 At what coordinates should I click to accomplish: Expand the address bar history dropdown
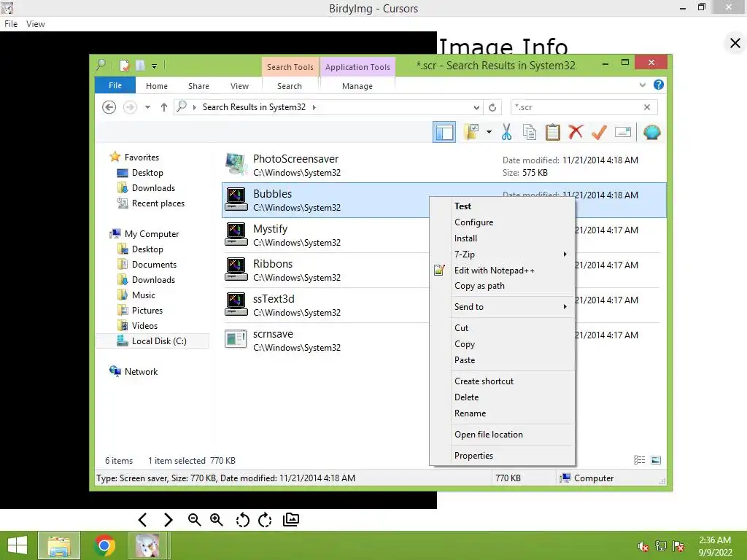click(x=476, y=108)
